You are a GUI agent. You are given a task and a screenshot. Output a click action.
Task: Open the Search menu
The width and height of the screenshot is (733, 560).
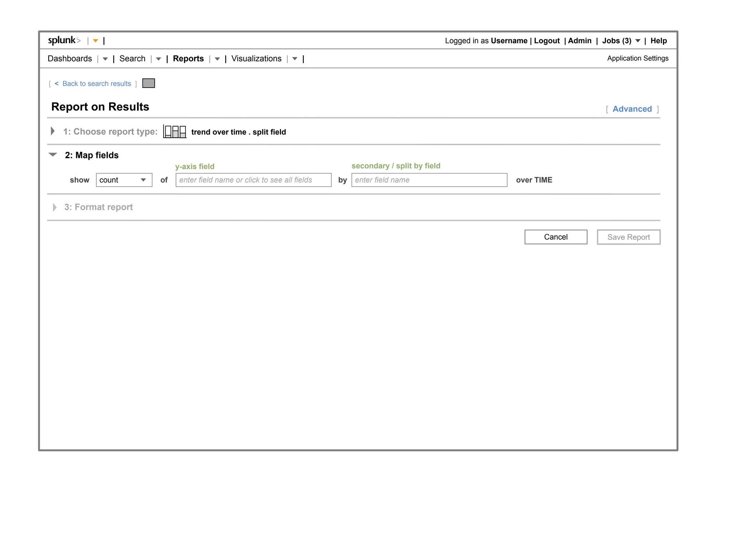click(132, 59)
